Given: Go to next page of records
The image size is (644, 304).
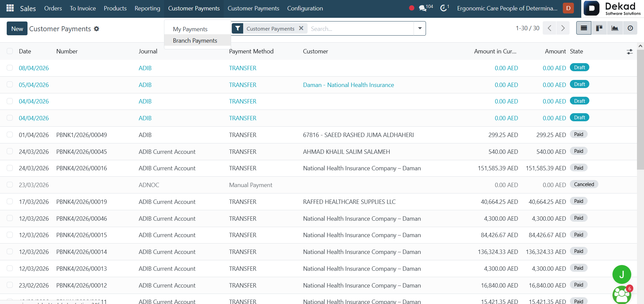Looking at the screenshot, I should [x=563, y=28].
